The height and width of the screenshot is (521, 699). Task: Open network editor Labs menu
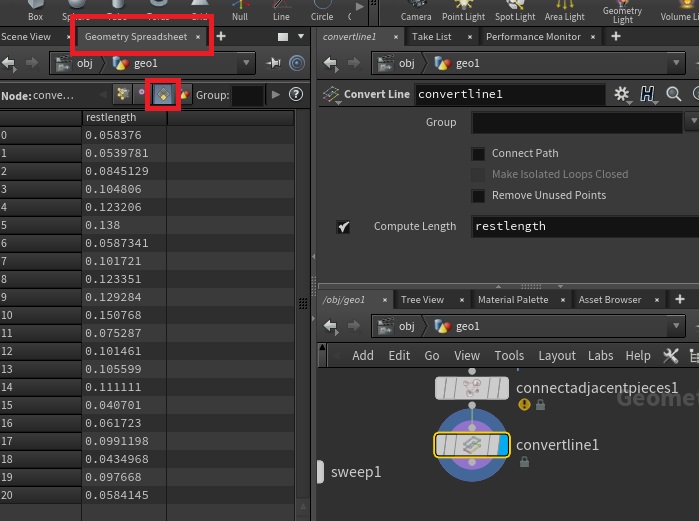tap(600, 356)
